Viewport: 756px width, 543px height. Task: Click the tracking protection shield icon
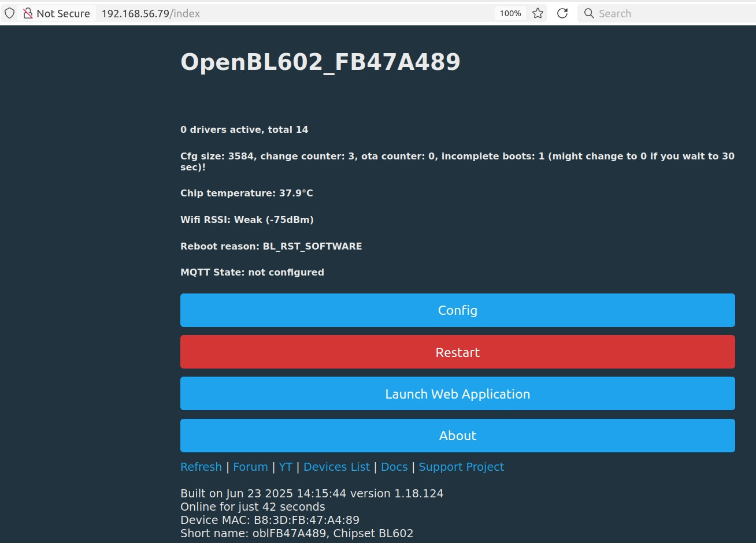9,13
